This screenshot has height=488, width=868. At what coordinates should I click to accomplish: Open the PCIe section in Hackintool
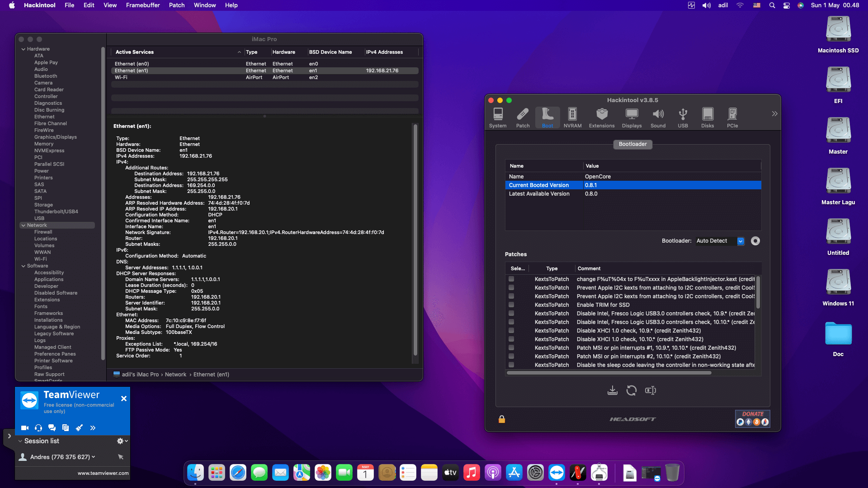click(732, 118)
